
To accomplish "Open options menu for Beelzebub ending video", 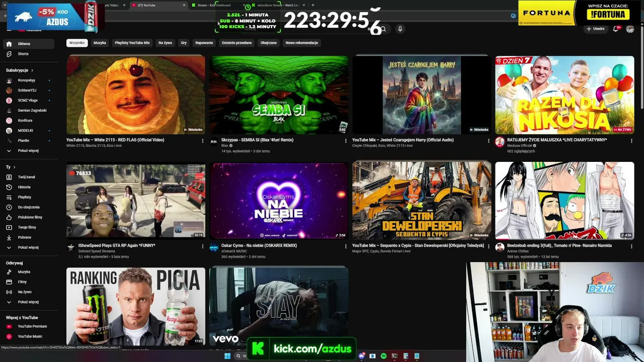I will click(x=631, y=246).
